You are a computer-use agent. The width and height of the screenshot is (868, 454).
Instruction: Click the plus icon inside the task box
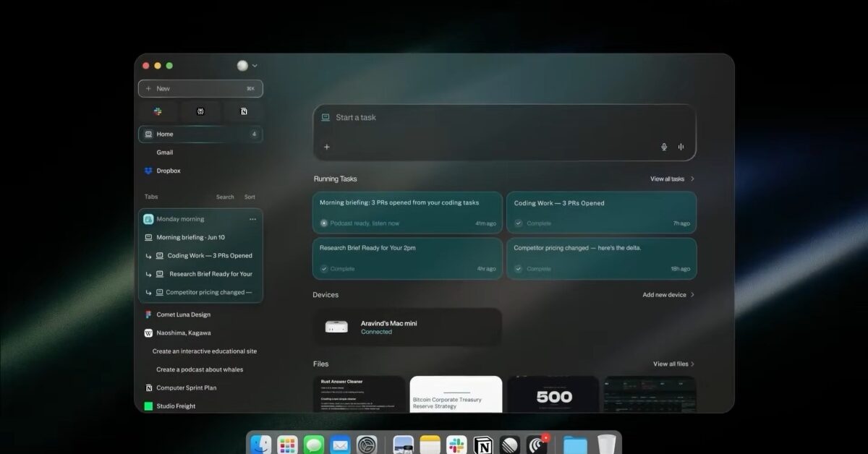tap(326, 147)
